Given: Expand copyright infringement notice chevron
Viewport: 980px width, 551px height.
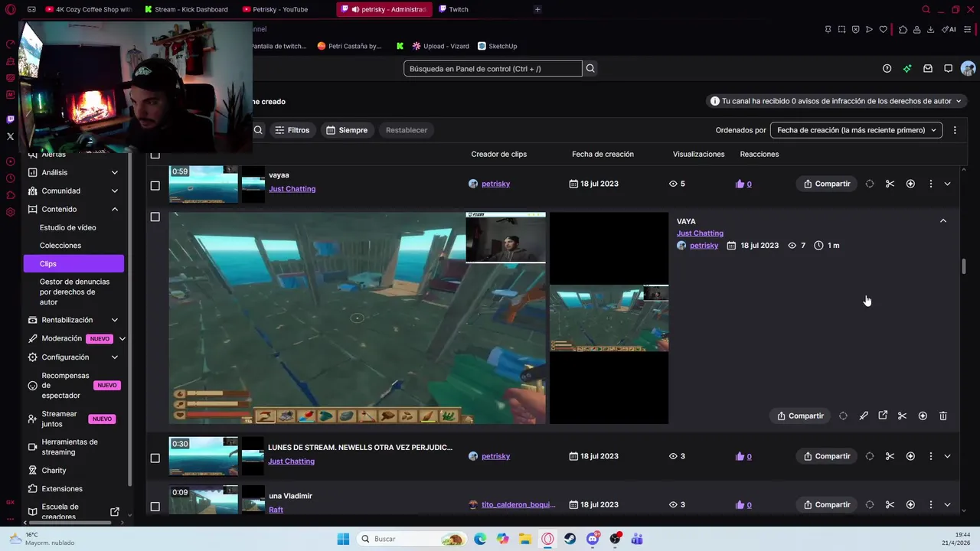Looking at the screenshot, I should (958, 101).
